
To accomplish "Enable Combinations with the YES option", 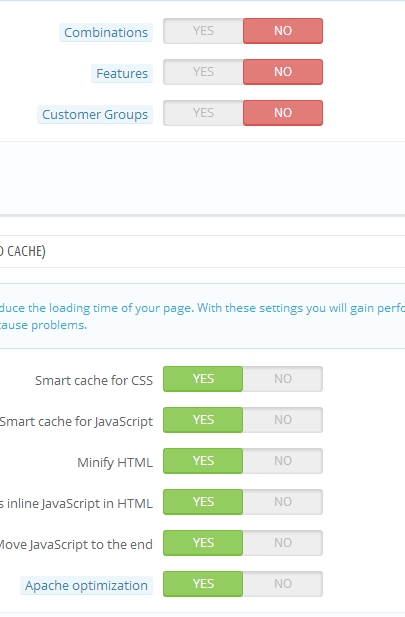I will click(x=203, y=31).
